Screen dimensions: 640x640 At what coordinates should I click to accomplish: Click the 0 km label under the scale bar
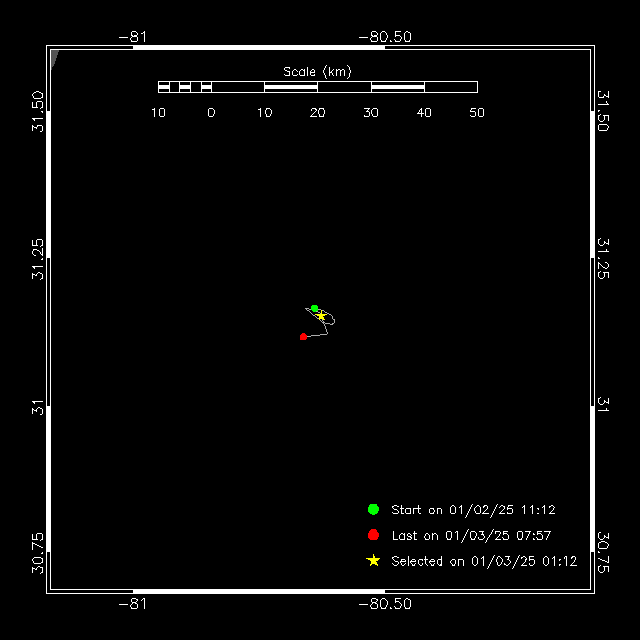tap(211, 113)
